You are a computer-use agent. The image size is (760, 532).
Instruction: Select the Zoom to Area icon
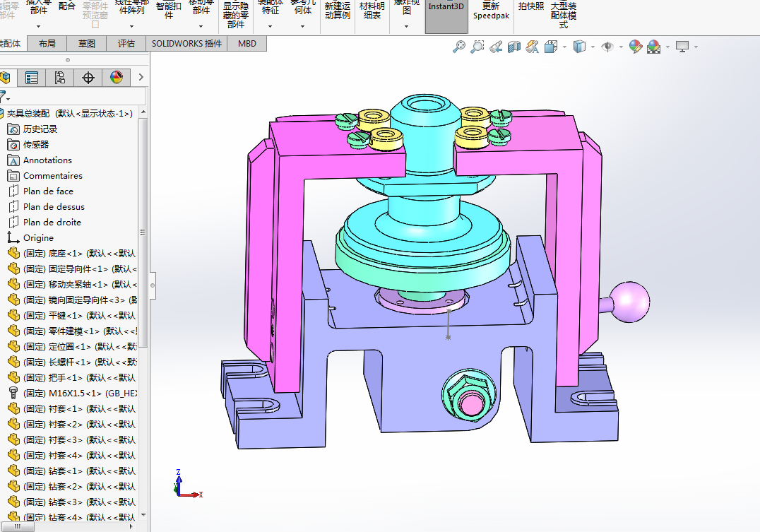click(477, 47)
